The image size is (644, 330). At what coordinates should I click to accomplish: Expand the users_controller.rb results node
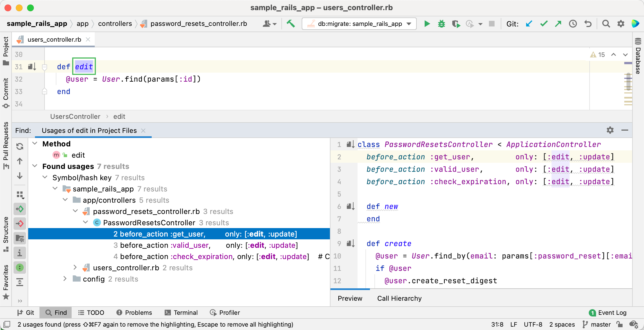[x=75, y=267]
